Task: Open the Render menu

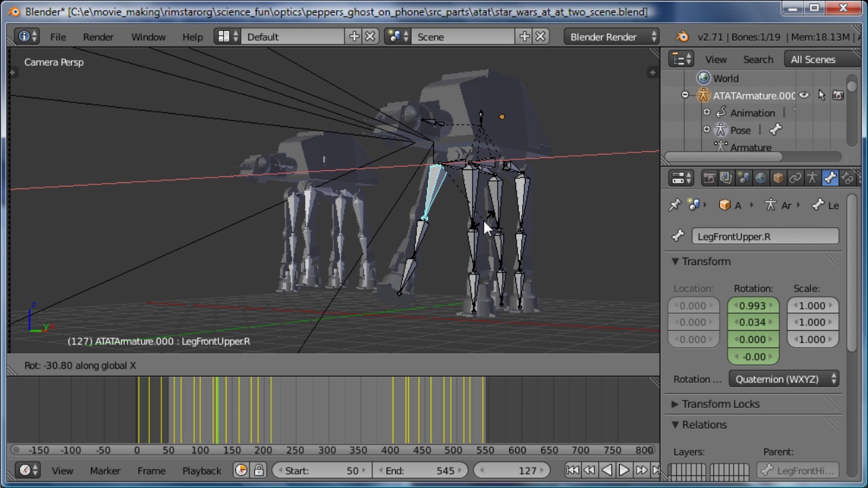Action: point(98,37)
